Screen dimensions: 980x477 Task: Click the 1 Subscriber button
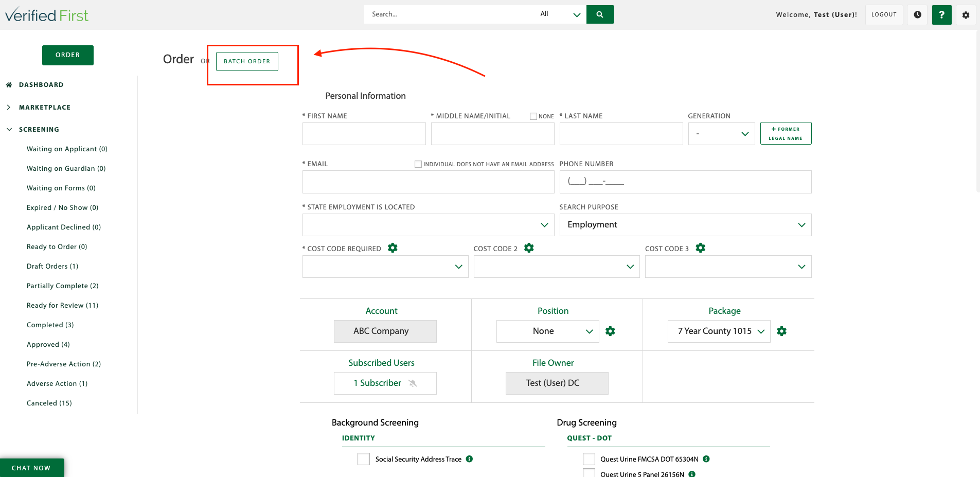pyautogui.click(x=385, y=383)
